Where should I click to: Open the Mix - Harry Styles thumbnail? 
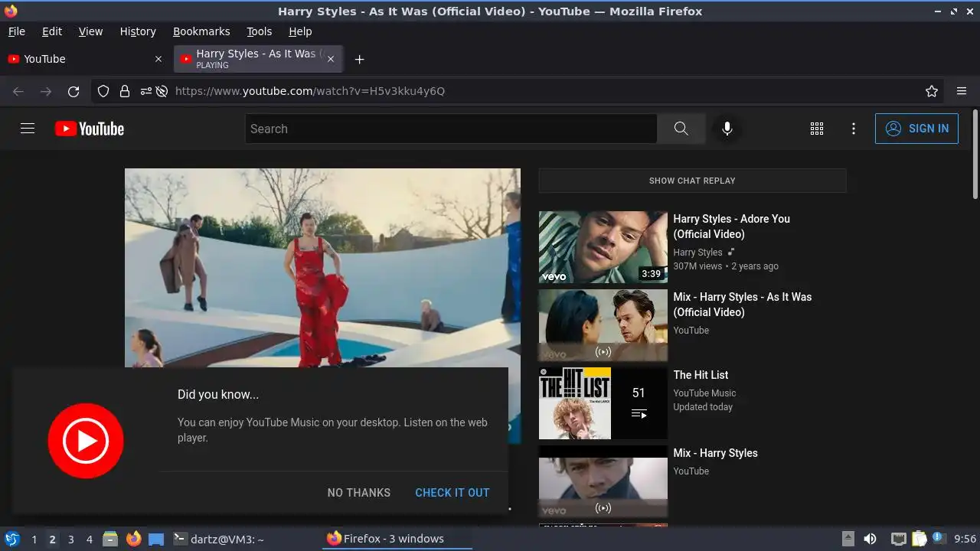click(603, 481)
